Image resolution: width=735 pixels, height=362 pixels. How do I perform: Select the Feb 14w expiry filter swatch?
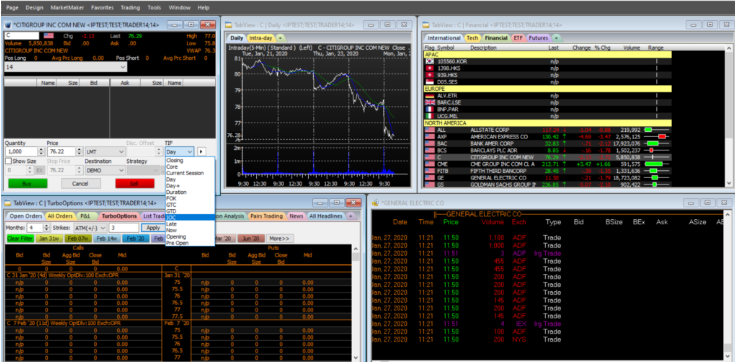(107, 238)
